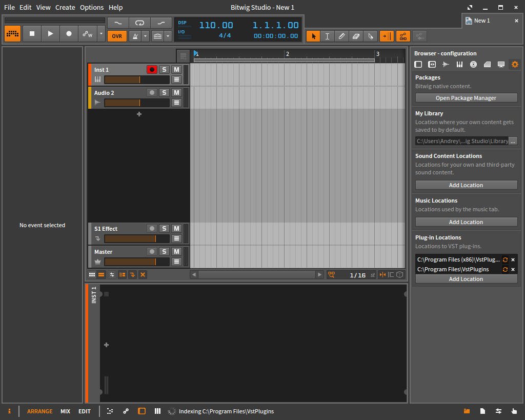The image size is (525, 420).
Task: Open the File menu
Action: click(x=9, y=7)
